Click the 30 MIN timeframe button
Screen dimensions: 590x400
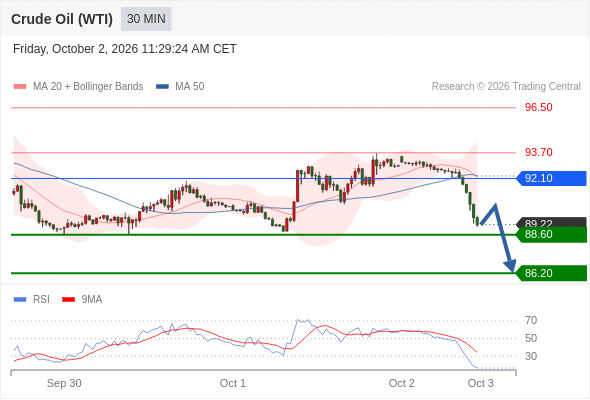pos(146,19)
